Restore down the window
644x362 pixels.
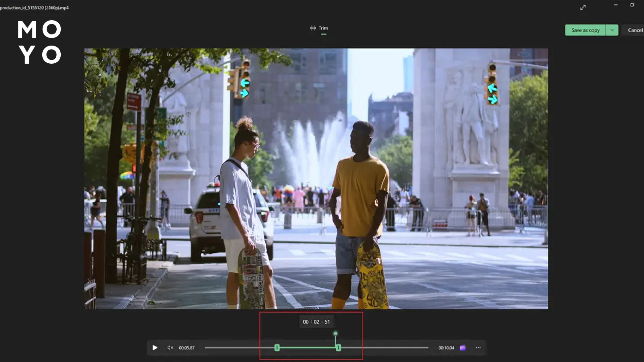pos(632,5)
